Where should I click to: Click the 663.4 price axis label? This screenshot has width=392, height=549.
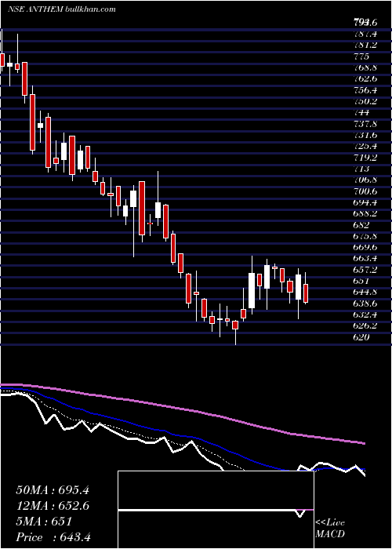coord(366,259)
